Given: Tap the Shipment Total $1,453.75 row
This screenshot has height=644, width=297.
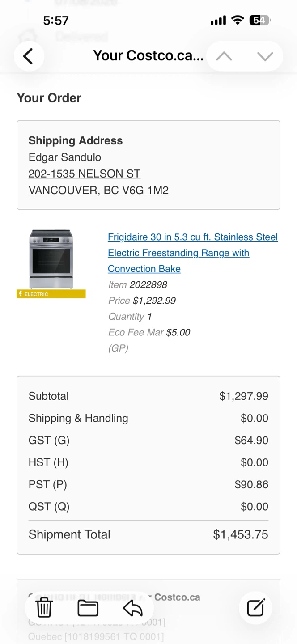Looking at the screenshot, I should coord(148,534).
